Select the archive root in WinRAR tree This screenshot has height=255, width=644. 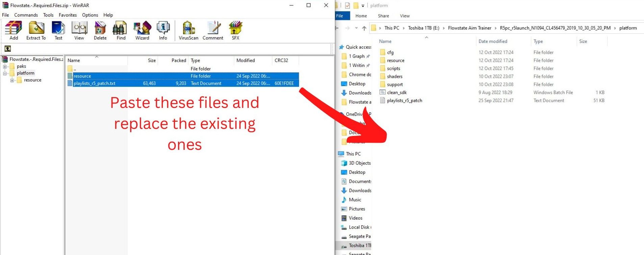pyautogui.click(x=33, y=59)
